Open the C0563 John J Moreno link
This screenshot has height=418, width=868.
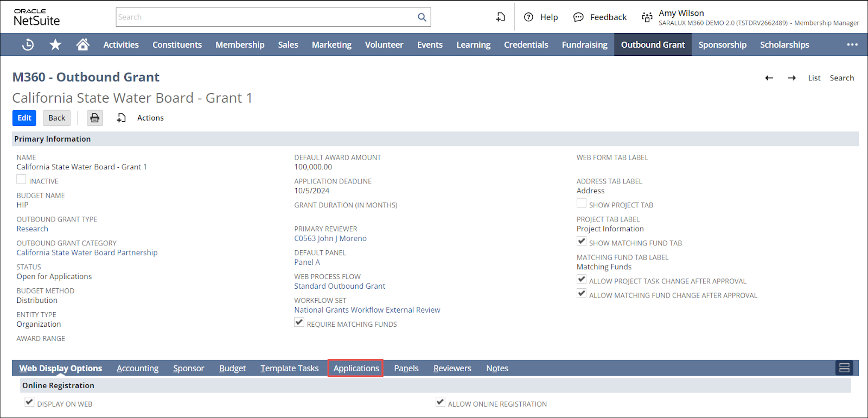pyautogui.click(x=330, y=238)
